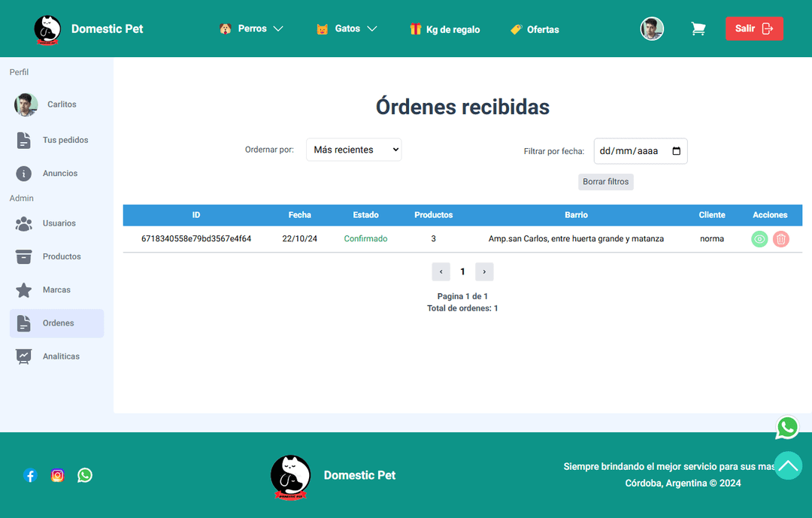Delete the order using the trash icon

click(781, 239)
